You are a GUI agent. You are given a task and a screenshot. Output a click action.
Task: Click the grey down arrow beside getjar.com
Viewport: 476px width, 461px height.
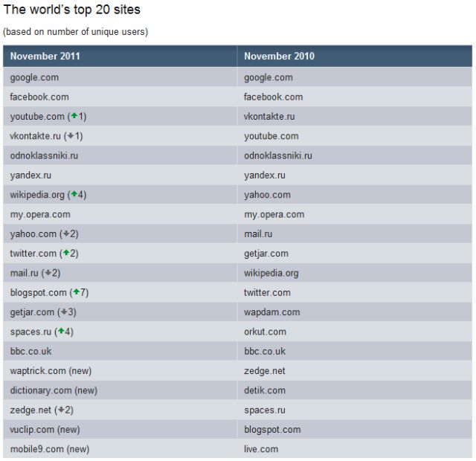click(64, 312)
